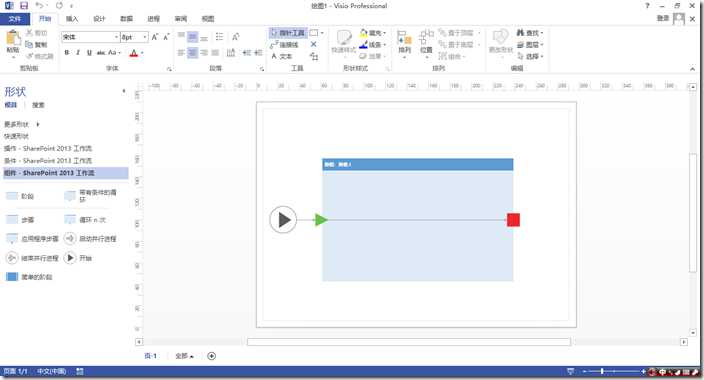Open the Find binoculars dropdown

tap(530, 33)
